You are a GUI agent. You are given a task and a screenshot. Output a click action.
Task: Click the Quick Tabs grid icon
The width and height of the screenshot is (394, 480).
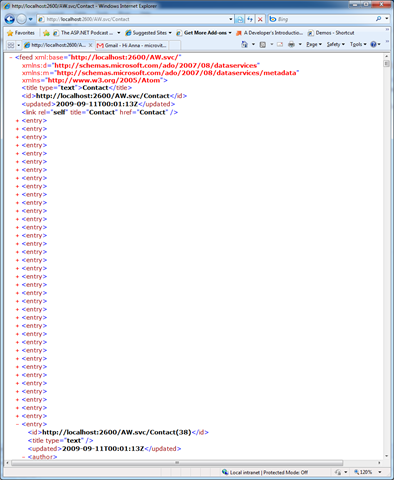(11, 45)
